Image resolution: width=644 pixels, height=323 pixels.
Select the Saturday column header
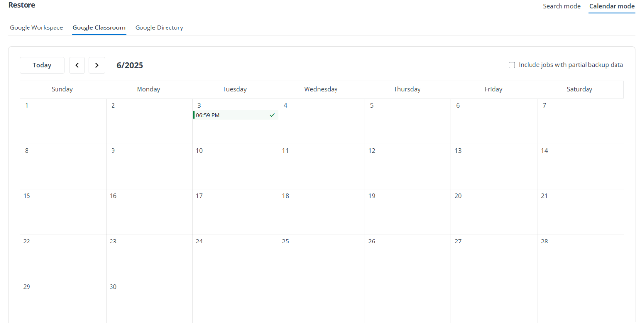click(579, 89)
